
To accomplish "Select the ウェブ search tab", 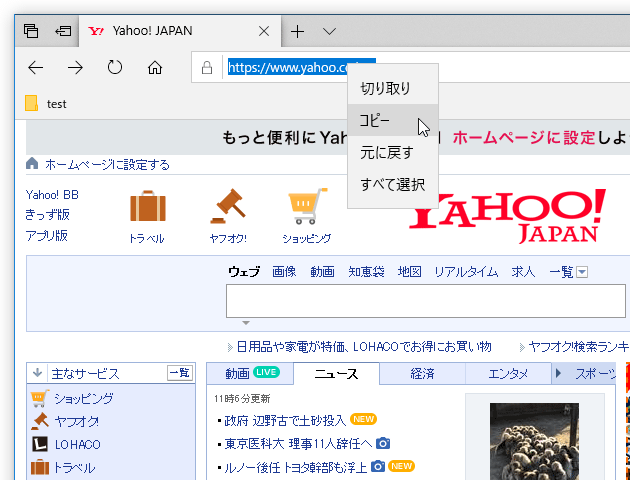I will tap(244, 272).
